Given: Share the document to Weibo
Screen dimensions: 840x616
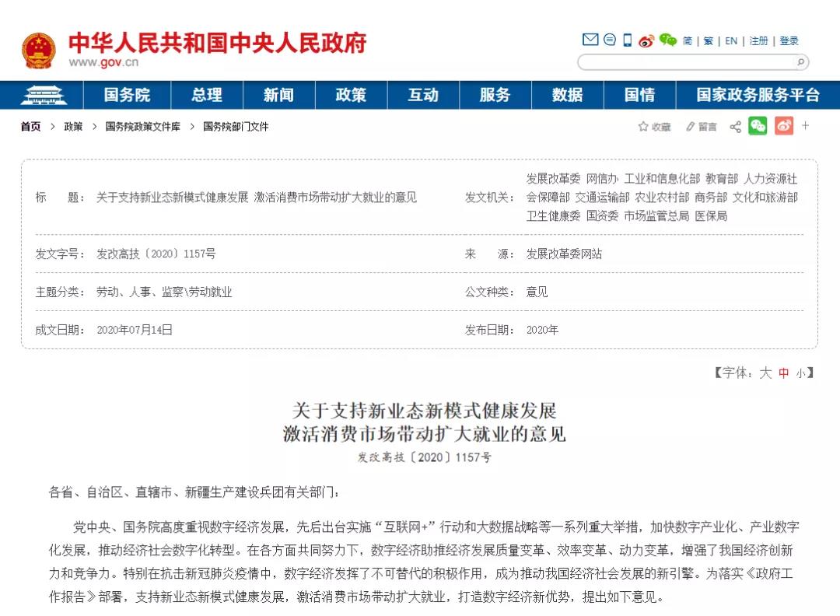Looking at the screenshot, I should (784, 126).
